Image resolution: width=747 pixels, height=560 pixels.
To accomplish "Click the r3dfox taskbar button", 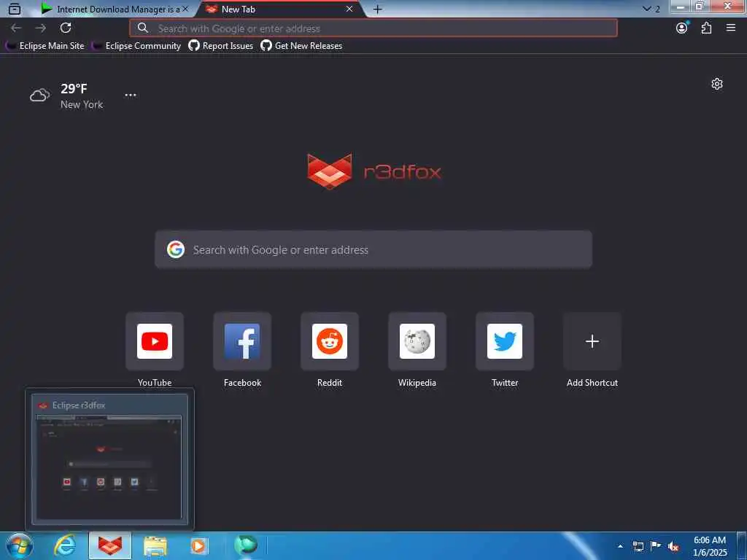I will point(110,546).
